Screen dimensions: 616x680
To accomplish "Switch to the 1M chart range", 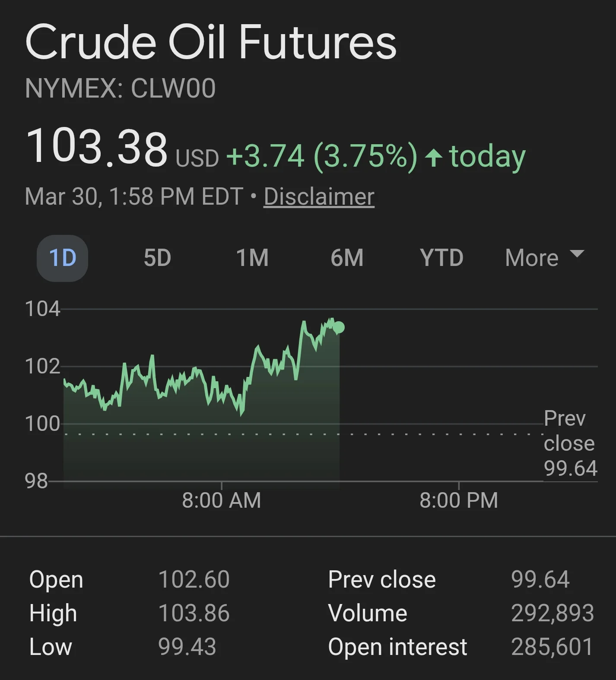I will coord(252,258).
